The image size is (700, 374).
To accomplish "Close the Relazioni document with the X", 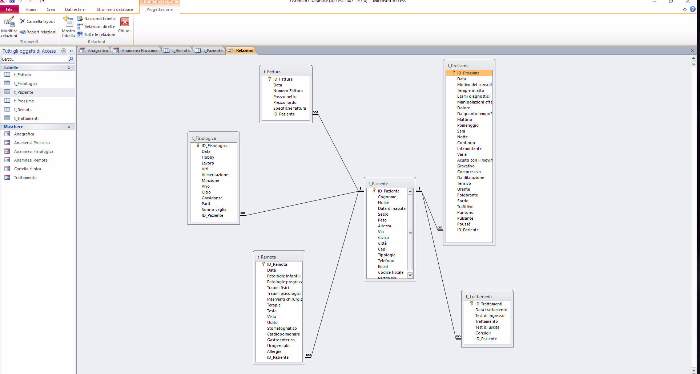I will coord(693,50).
